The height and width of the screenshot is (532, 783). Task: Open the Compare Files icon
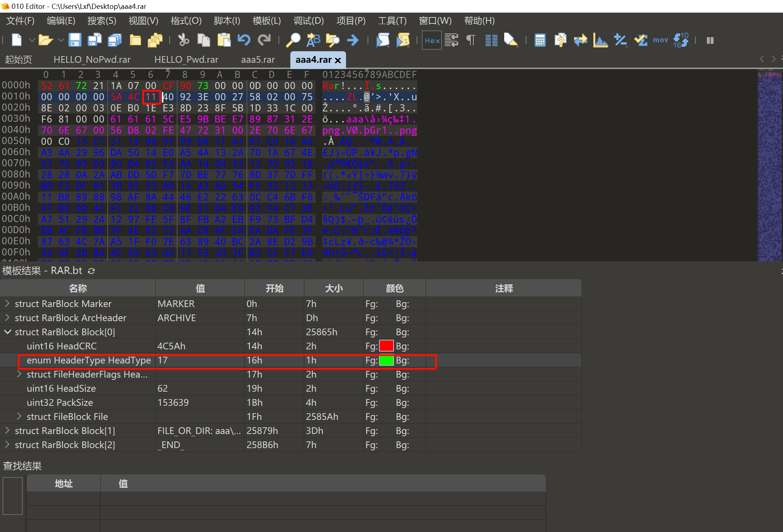(580, 40)
